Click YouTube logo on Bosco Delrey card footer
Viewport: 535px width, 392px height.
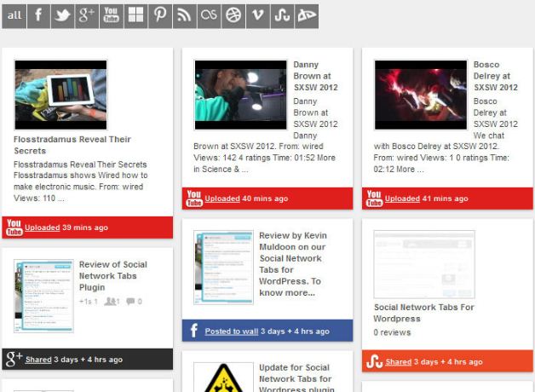coord(374,199)
